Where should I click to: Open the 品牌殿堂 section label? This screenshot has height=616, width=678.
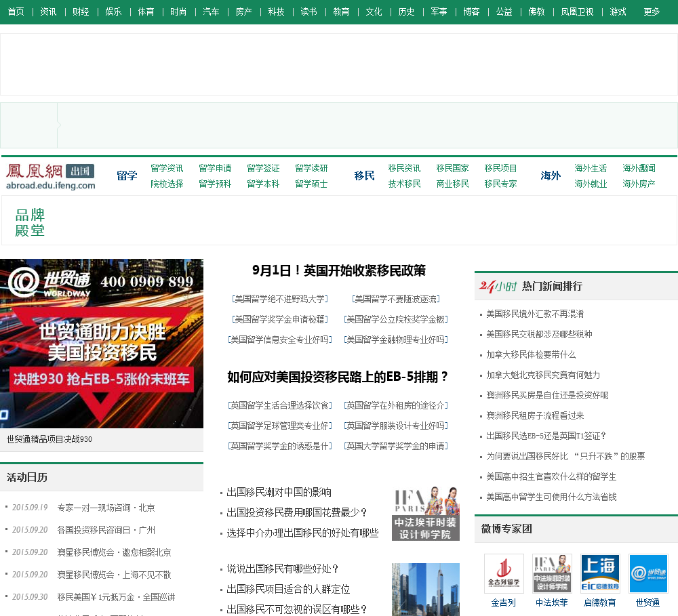coord(30,223)
